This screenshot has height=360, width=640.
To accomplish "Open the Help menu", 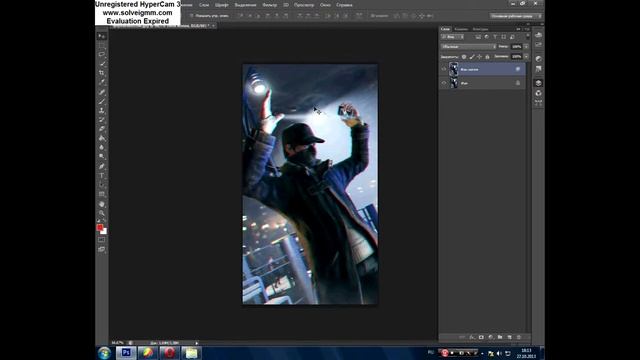I will point(344,5).
